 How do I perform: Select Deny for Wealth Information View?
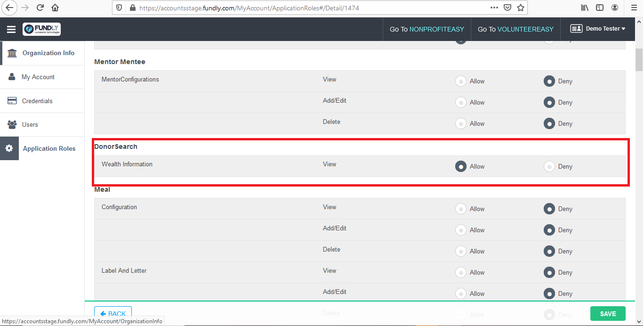[x=549, y=166]
